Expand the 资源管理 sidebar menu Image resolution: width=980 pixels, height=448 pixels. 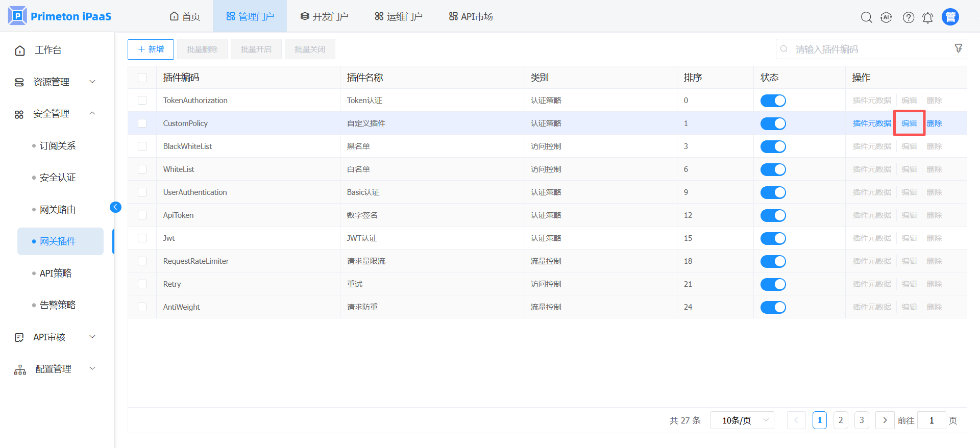pyautogui.click(x=55, y=82)
